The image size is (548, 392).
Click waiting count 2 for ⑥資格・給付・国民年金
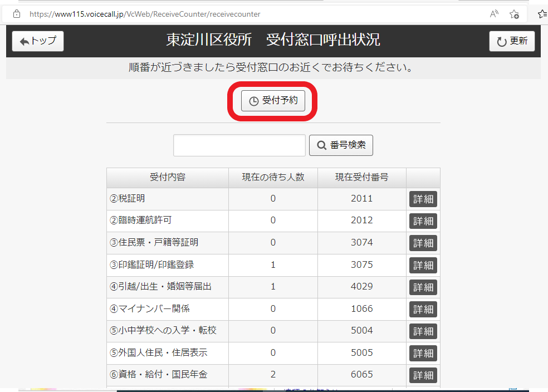tap(273, 375)
